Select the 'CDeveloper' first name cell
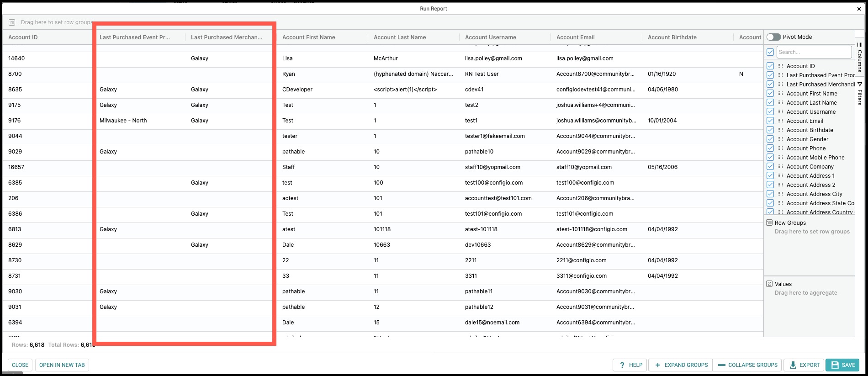 pos(297,90)
